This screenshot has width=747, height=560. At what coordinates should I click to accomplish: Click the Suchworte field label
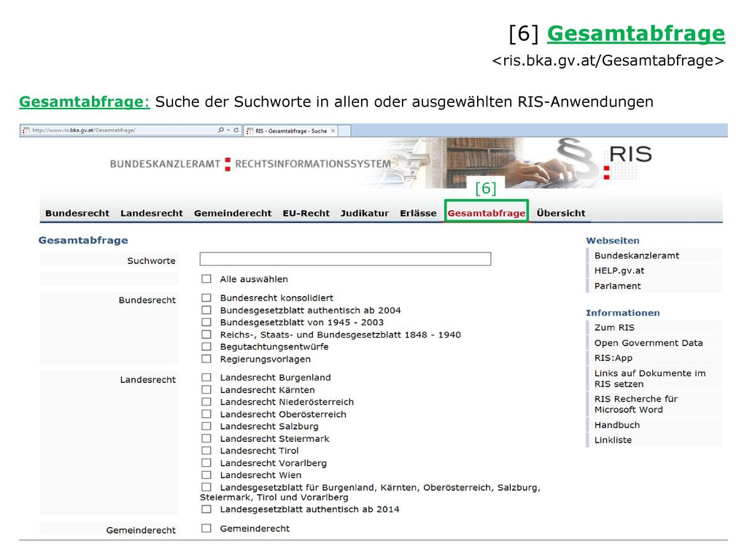click(x=151, y=261)
